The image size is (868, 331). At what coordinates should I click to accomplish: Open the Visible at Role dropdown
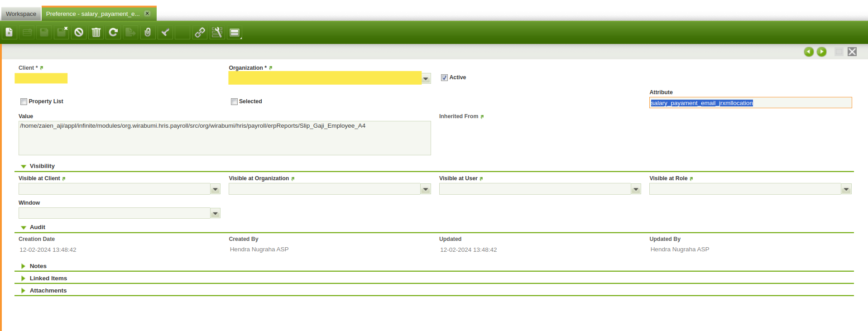point(846,189)
